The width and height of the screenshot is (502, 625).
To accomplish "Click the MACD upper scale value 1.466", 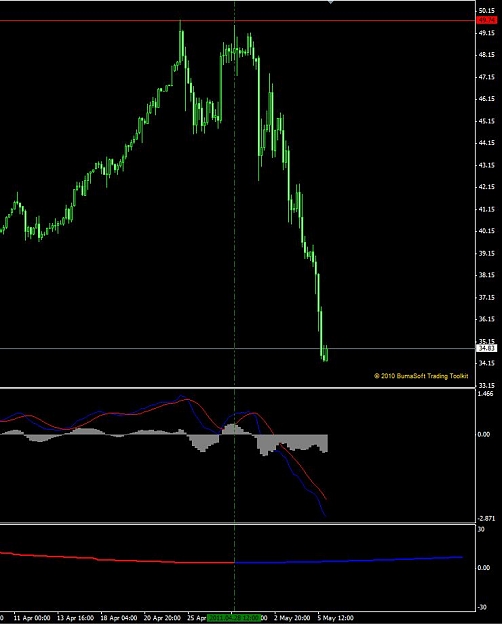I will (486, 394).
